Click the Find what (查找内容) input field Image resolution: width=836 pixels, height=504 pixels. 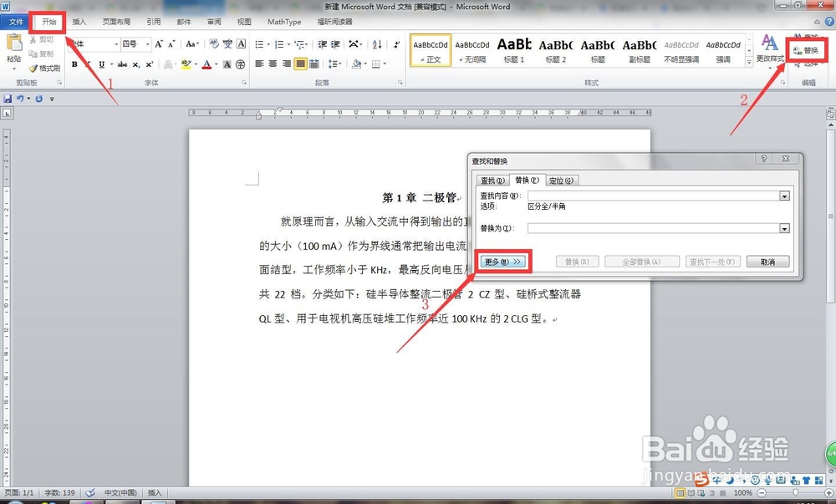[654, 196]
